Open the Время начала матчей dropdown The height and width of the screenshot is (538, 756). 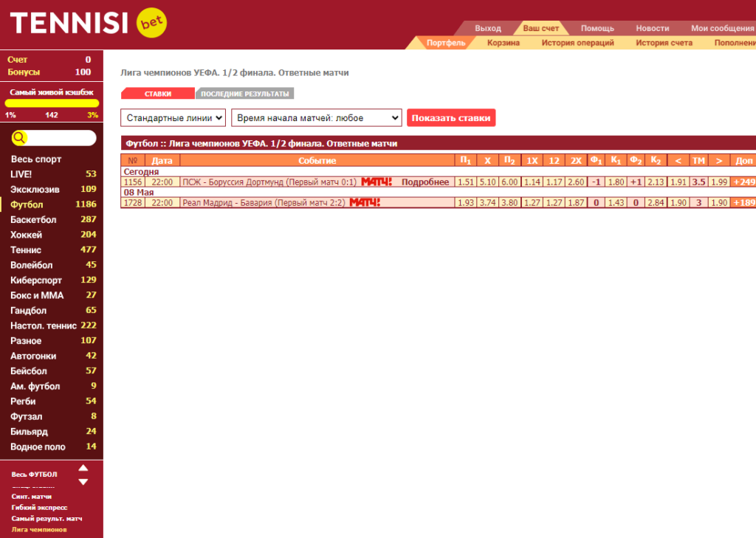click(316, 117)
